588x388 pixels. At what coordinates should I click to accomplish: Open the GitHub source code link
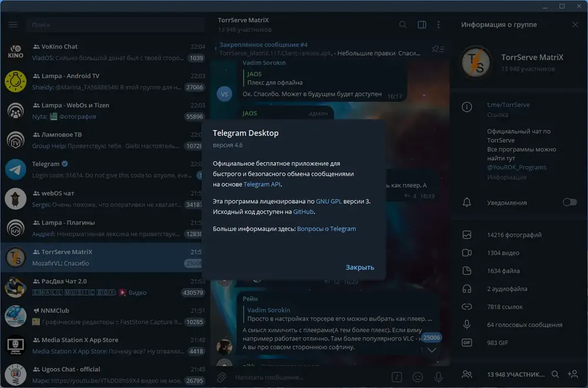[303, 212]
